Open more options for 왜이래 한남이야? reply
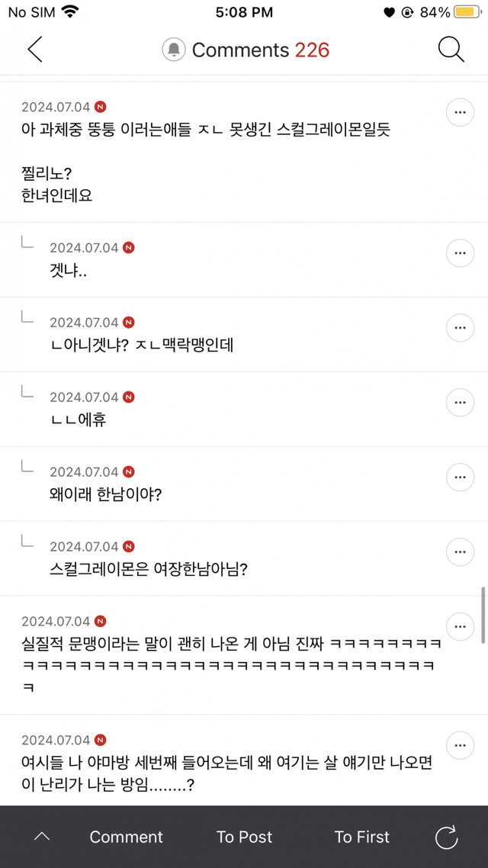 point(459,477)
